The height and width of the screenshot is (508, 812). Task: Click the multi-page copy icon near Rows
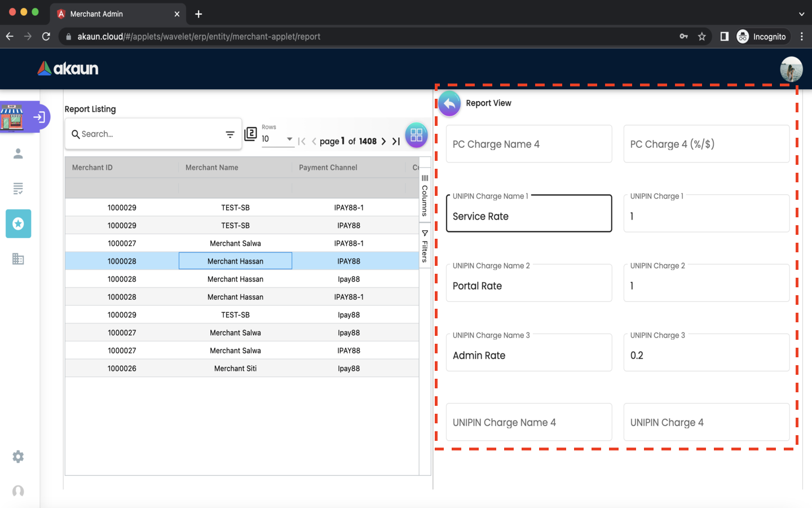[x=250, y=134]
